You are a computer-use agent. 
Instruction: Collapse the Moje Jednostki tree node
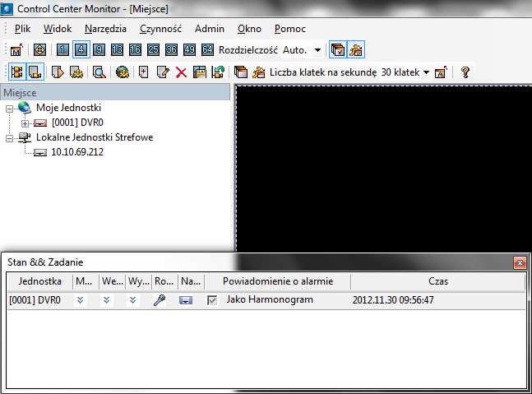tap(10, 109)
